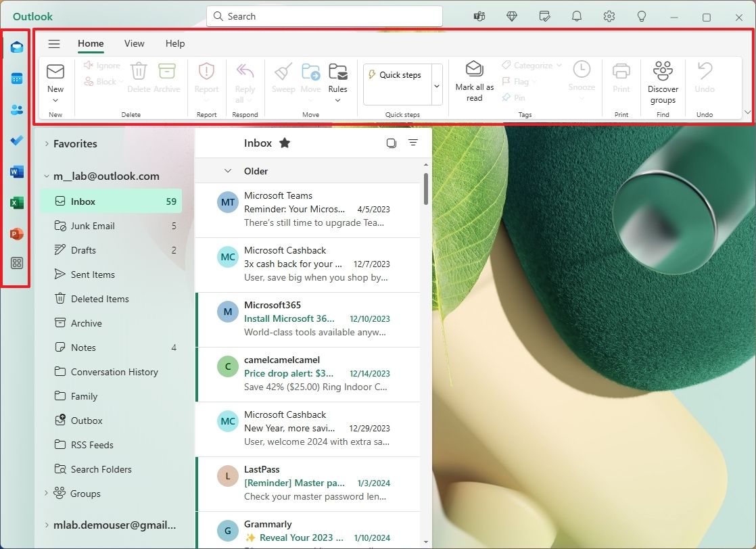Unfavorite Inbox using the star icon
Viewport: 756px width, 549px height.
click(x=284, y=143)
